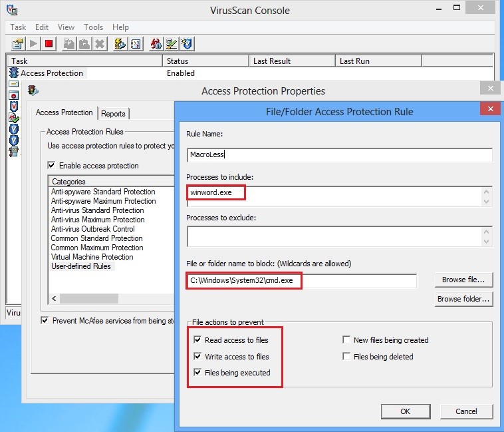Click the Delete X icon in the toolbar

pyautogui.click(x=100, y=44)
